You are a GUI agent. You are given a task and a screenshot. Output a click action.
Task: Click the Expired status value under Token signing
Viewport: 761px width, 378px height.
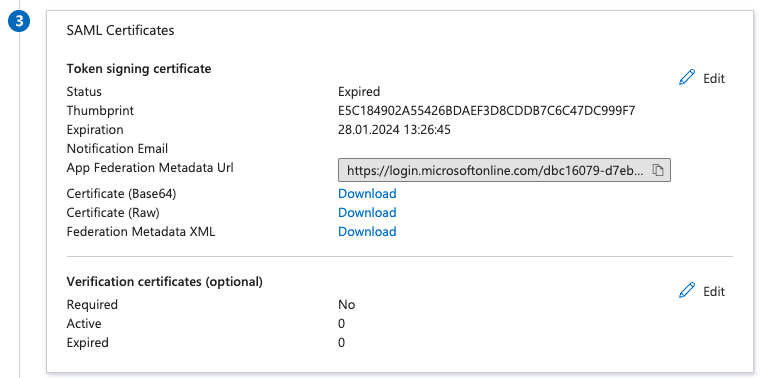pyautogui.click(x=359, y=92)
